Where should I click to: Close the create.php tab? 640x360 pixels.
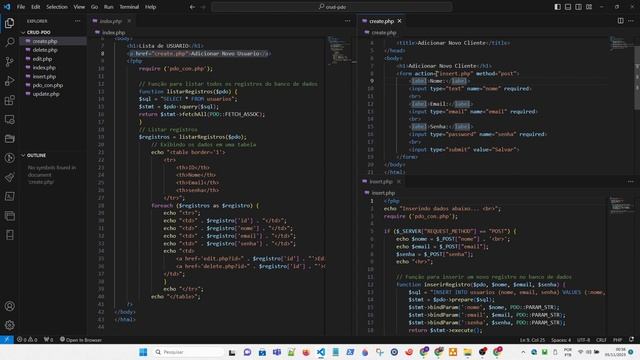pyautogui.click(x=400, y=21)
